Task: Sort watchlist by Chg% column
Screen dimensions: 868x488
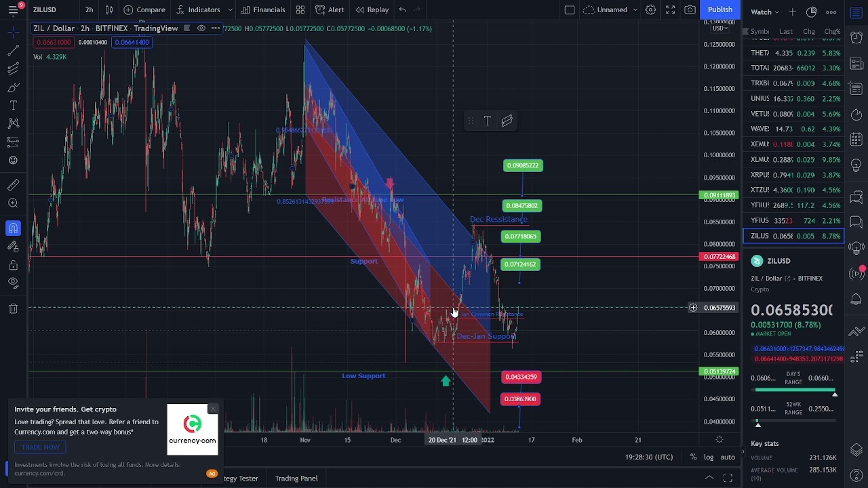Action: coord(832,32)
